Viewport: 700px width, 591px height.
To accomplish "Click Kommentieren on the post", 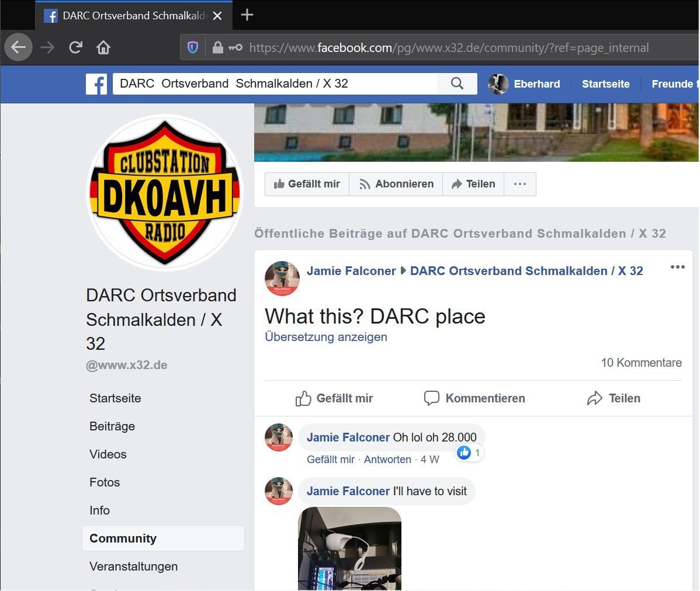I will tap(474, 398).
